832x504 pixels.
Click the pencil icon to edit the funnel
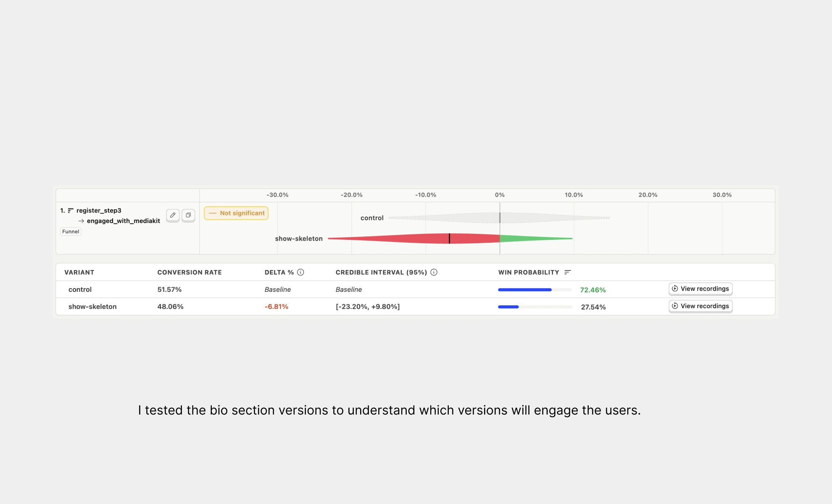tap(172, 215)
